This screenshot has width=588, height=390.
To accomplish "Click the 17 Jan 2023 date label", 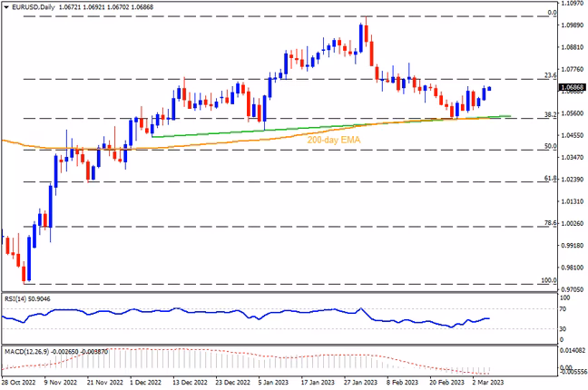I will click(318, 383).
